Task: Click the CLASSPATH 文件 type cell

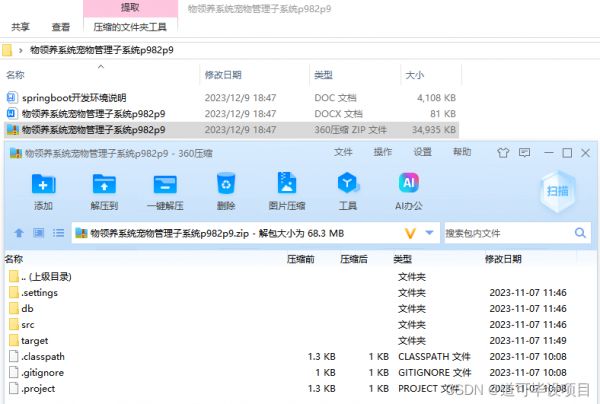Action: coord(434,357)
